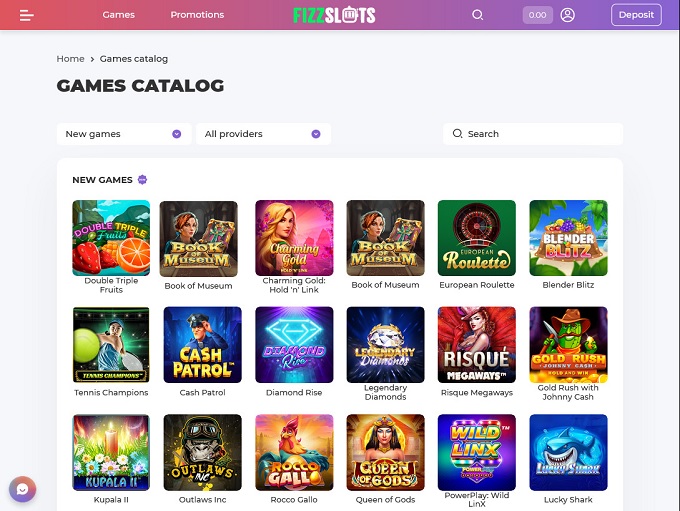Click the FizzSlots logo
Image resolution: width=680 pixels, height=511 pixels.
click(334, 15)
